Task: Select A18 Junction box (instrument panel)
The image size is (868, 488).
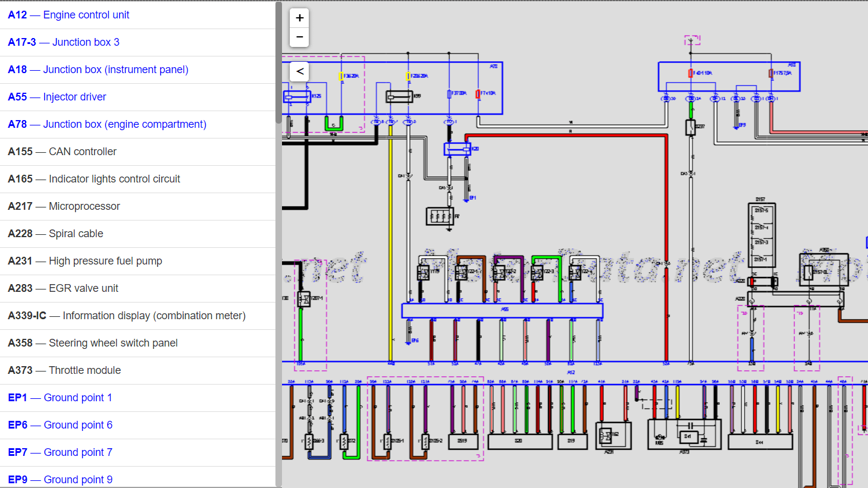Action: pos(98,70)
